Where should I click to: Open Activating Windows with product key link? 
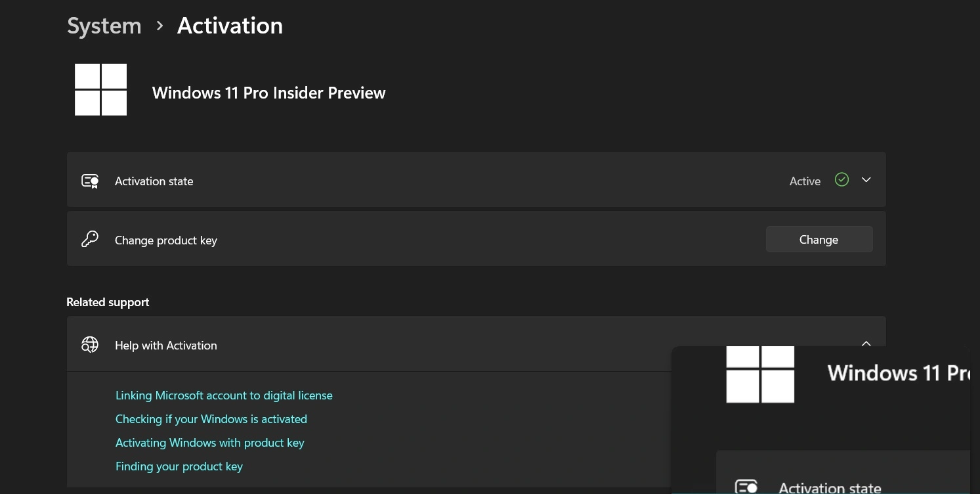pyautogui.click(x=210, y=443)
